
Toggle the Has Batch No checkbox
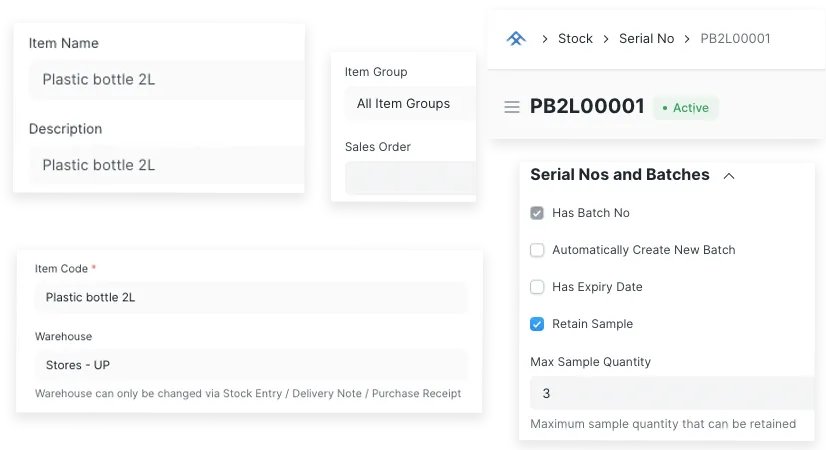pyautogui.click(x=537, y=213)
